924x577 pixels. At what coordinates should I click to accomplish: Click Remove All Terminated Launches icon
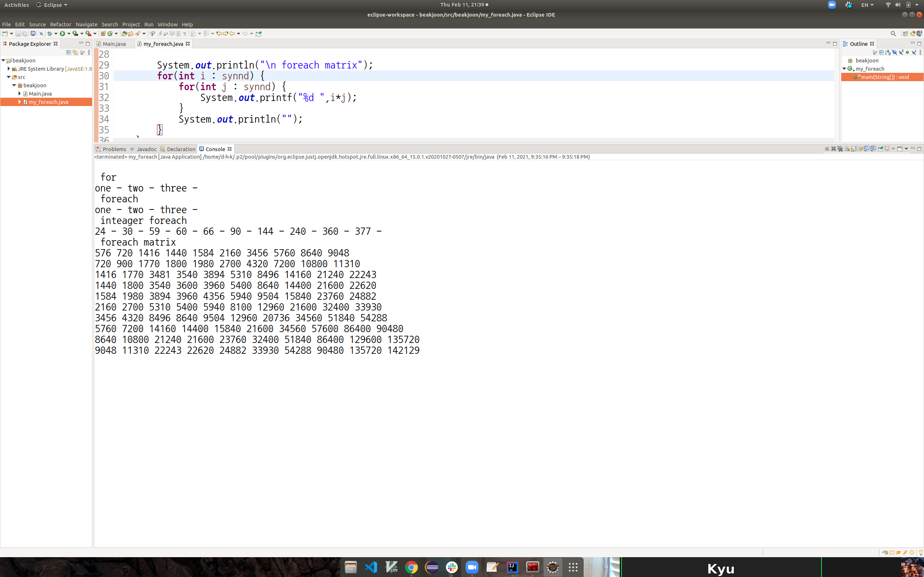click(840, 149)
